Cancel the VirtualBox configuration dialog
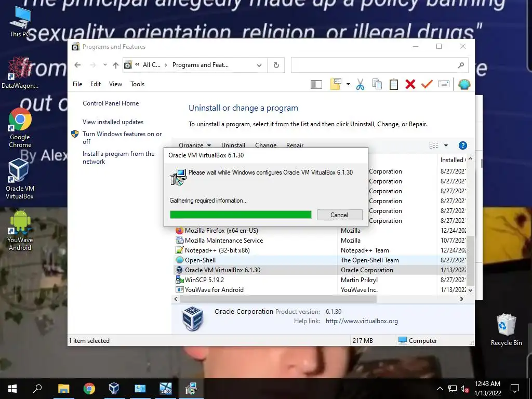Viewport: 532px width, 399px height. point(339,215)
